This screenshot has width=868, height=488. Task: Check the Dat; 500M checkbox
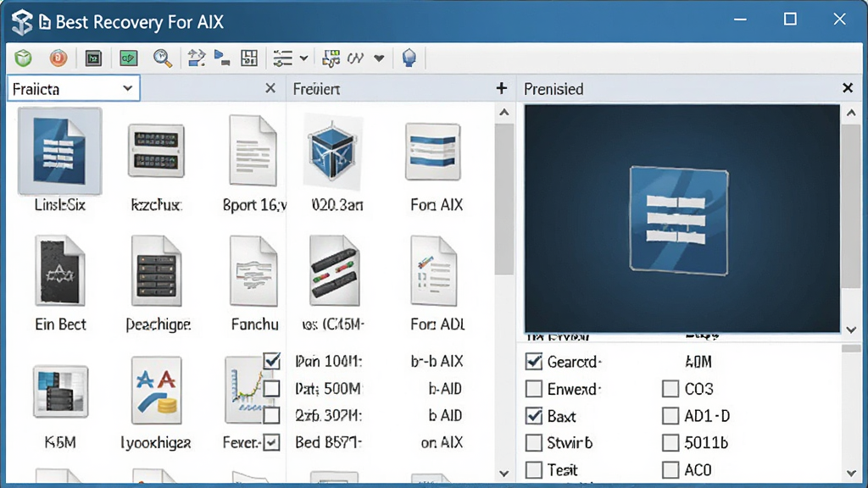pyautogui.click(x=272, y=388)
